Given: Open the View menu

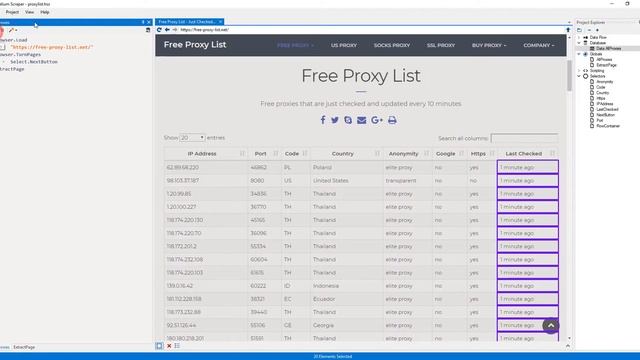Looking at the screenshot, I should coord(29,12).
